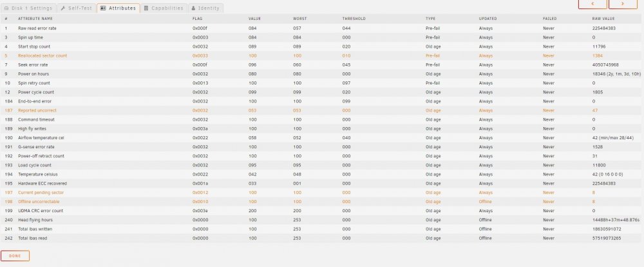Click threshold 097 in Spin retry count row

(346, 83)
